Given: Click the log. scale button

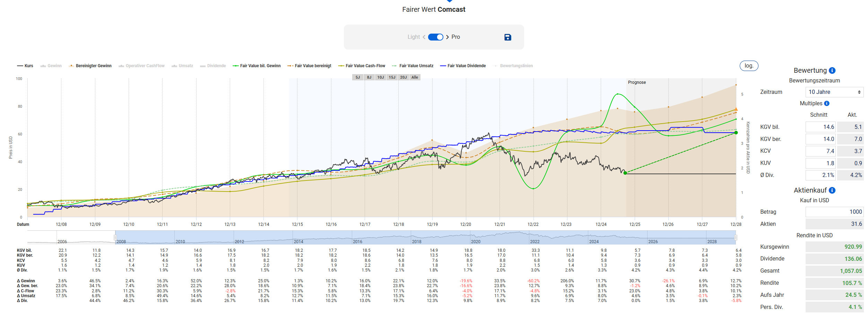Looking at the screenshot, I should tap(749, 66).
